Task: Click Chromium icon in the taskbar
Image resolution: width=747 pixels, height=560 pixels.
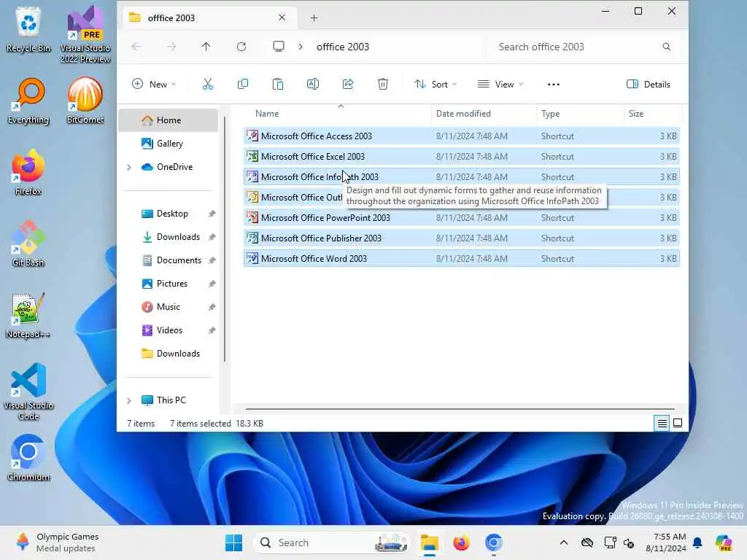Action: coord(494,542)
